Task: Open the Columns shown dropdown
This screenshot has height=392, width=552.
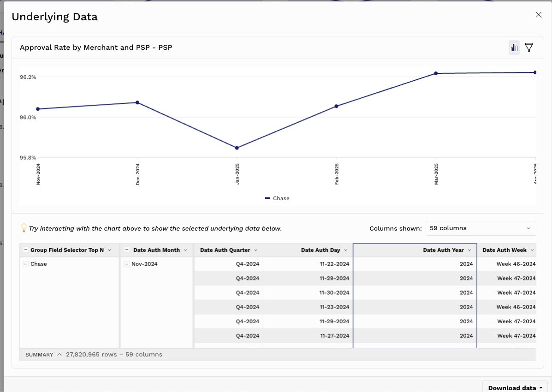Action: pos(480,228)
